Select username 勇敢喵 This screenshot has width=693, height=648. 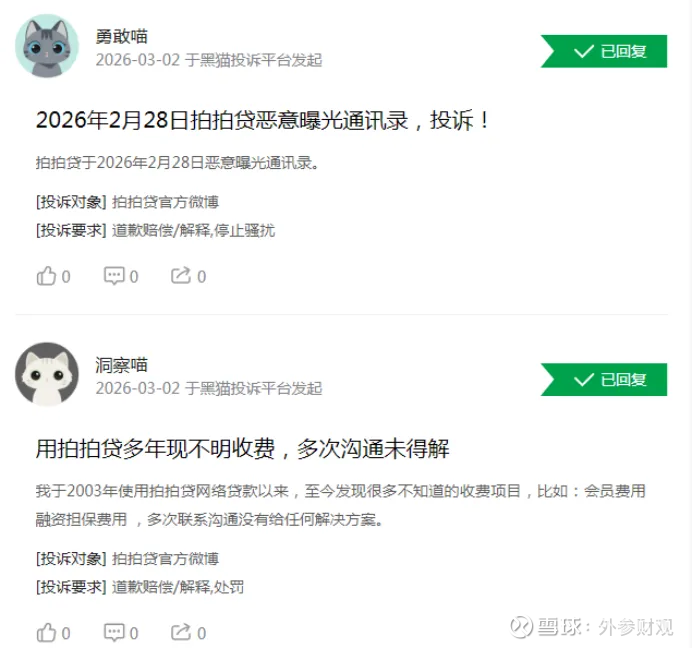pos(122,36)
